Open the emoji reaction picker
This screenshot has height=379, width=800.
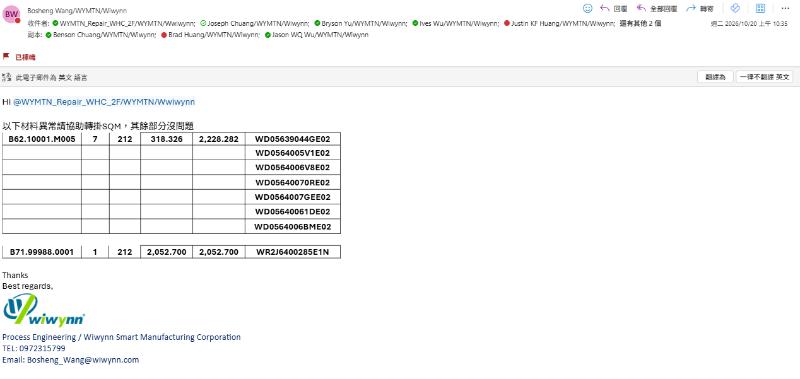pos(588,8)
